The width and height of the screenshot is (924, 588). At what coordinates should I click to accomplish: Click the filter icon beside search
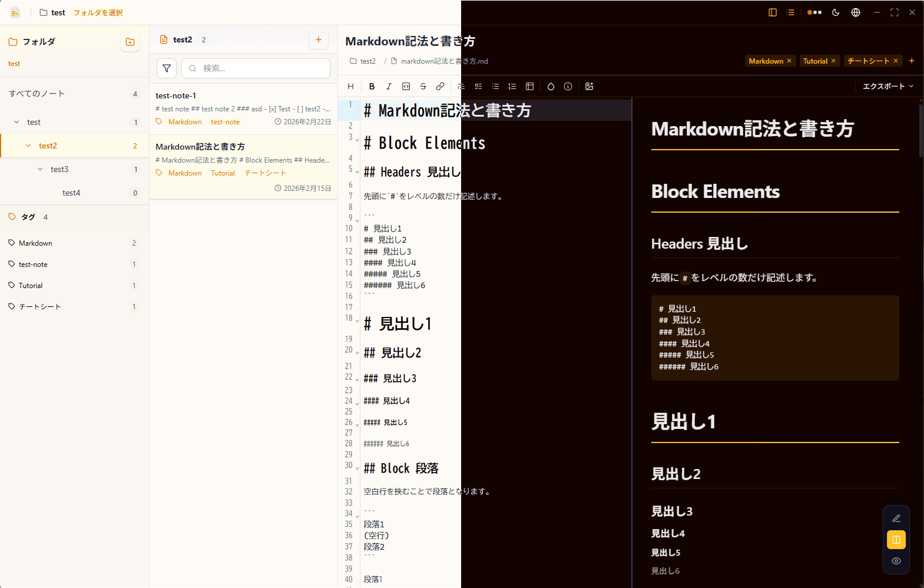click(x=167, y=68)
